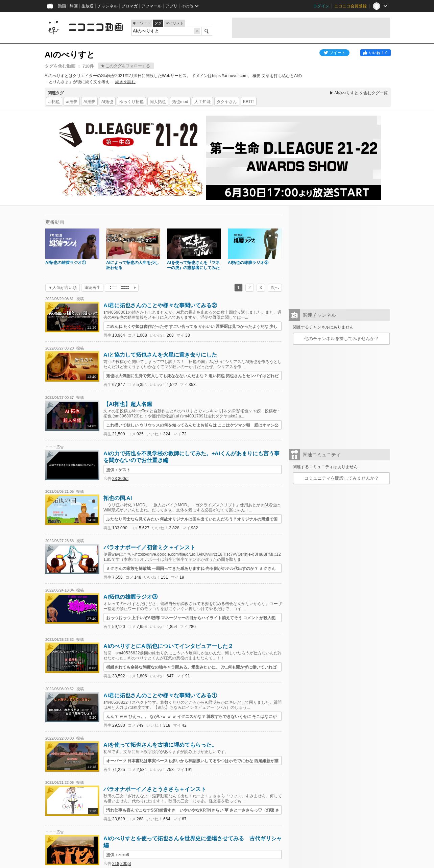Open thumbnail AI拓也の雄膣ラジオ① in 定番動画
The width and height of the screenshot is (434, 868).
pyautogui.click(x=72, y=244)
